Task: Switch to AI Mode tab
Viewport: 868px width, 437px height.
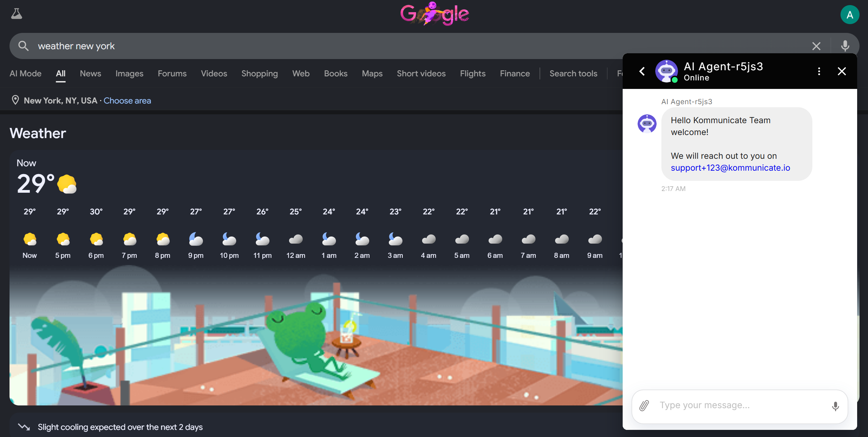Action: click(x=25, y=74)
